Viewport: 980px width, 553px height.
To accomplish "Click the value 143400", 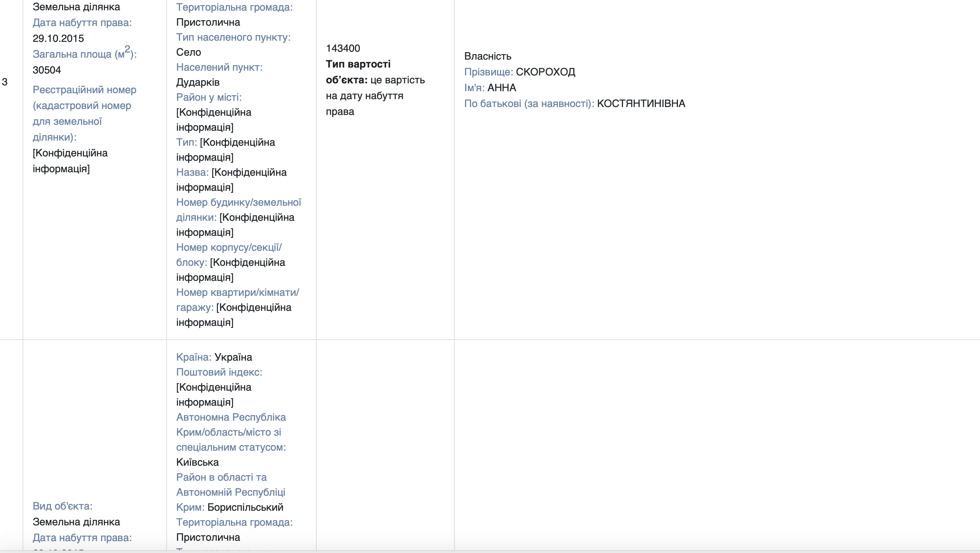I will click(343, 48).
